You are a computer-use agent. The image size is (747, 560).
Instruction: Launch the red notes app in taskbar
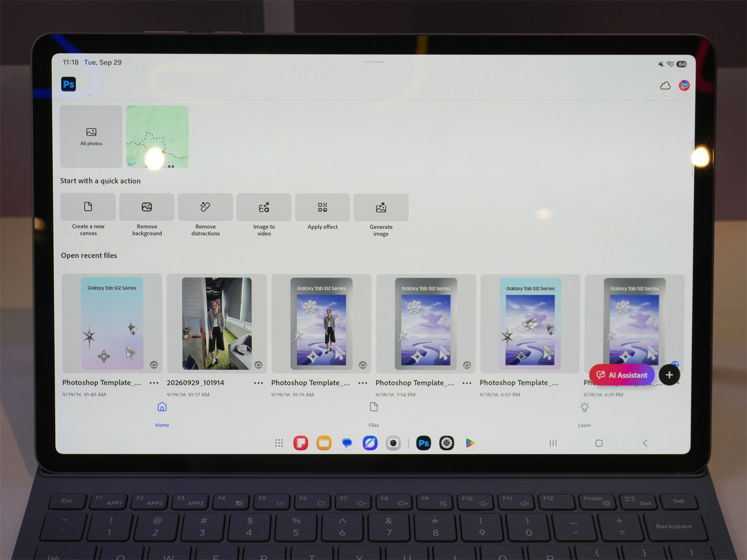tap(301, 443)
